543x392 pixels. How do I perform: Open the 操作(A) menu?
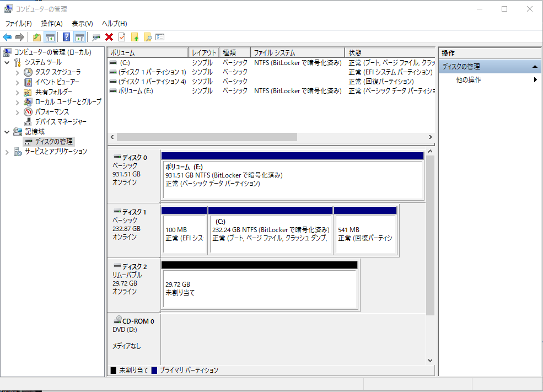(52, 24)
